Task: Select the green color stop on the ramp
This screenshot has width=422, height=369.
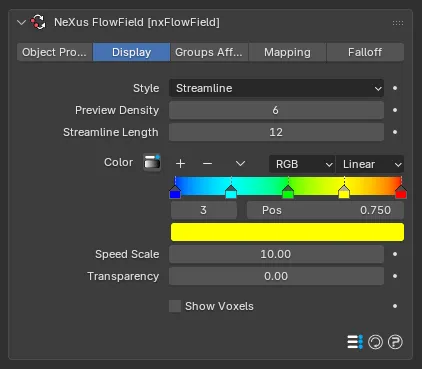Action: click(288, 192)
